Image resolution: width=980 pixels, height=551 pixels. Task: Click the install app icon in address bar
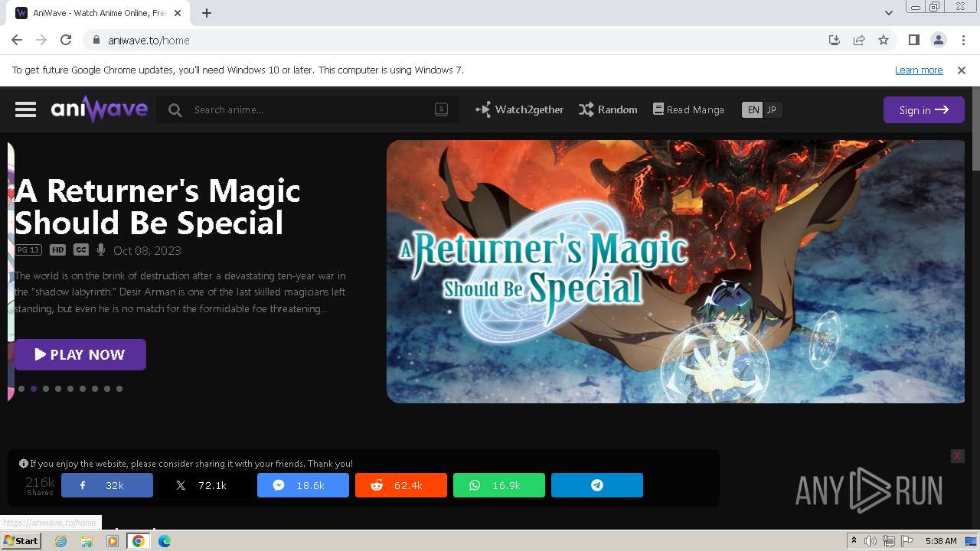835,40
